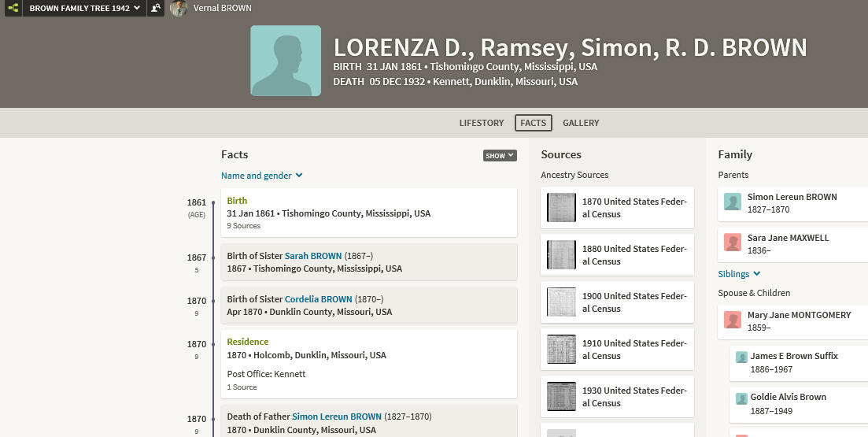Screen dimensions: 868x437
Task: Open sister Sarah BROWN's link
Action: (312, 256)
